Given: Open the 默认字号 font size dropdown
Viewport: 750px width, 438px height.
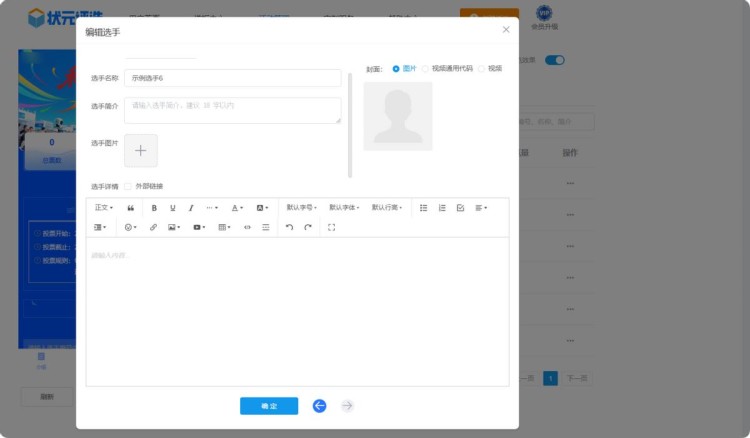Looking at the screenshot, I should click(x=301, y=208).
